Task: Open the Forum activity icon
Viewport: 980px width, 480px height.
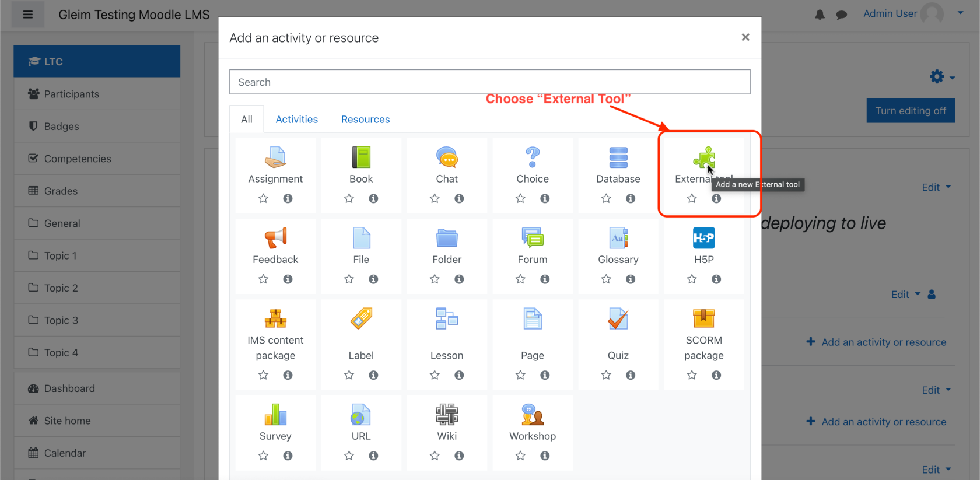Action: pos(533,238)
